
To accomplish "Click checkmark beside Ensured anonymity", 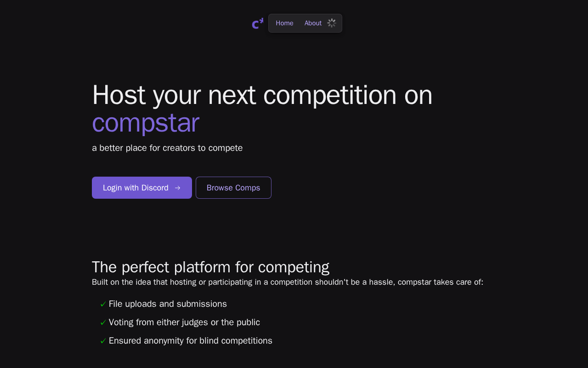I will [x=103, y=341].
